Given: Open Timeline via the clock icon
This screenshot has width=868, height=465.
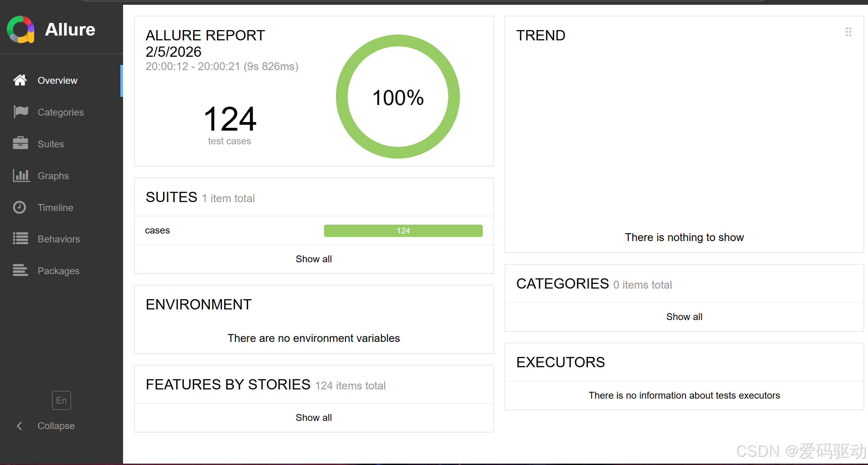Looking at the screenshot, I should click(x=19, y=207).
